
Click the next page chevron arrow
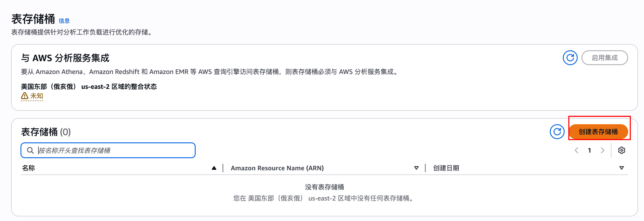coord(603,150)
